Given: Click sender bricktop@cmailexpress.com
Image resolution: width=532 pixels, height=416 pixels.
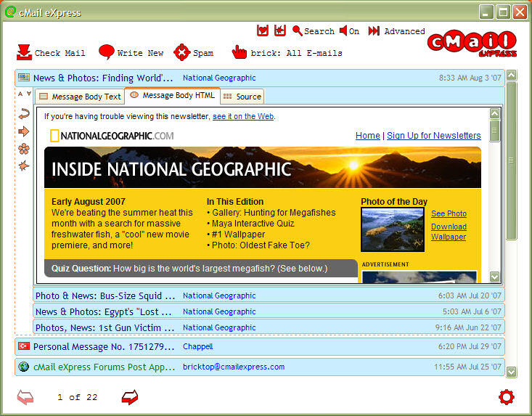Looking at the screenshot, I should coord(234,367).
